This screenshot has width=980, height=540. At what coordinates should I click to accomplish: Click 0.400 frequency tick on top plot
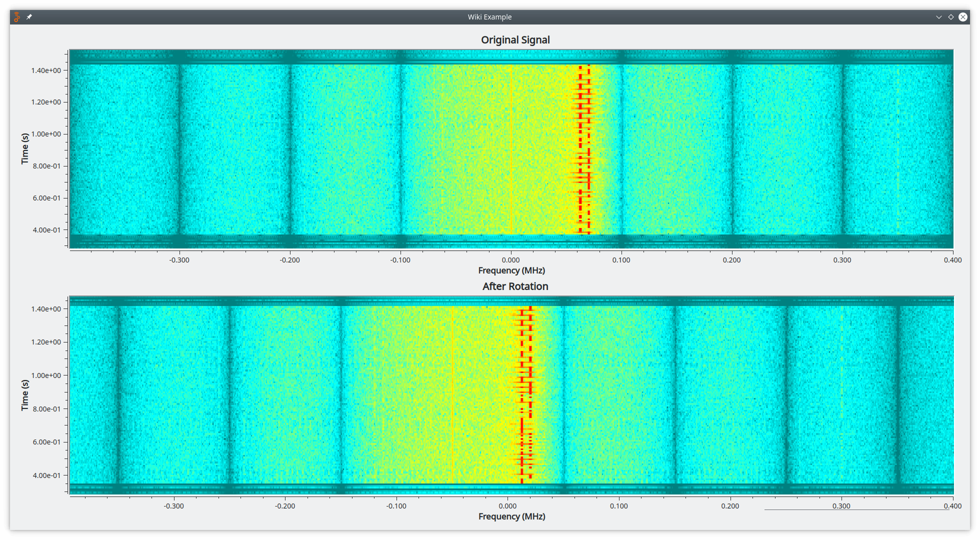(x=952, y=260)
